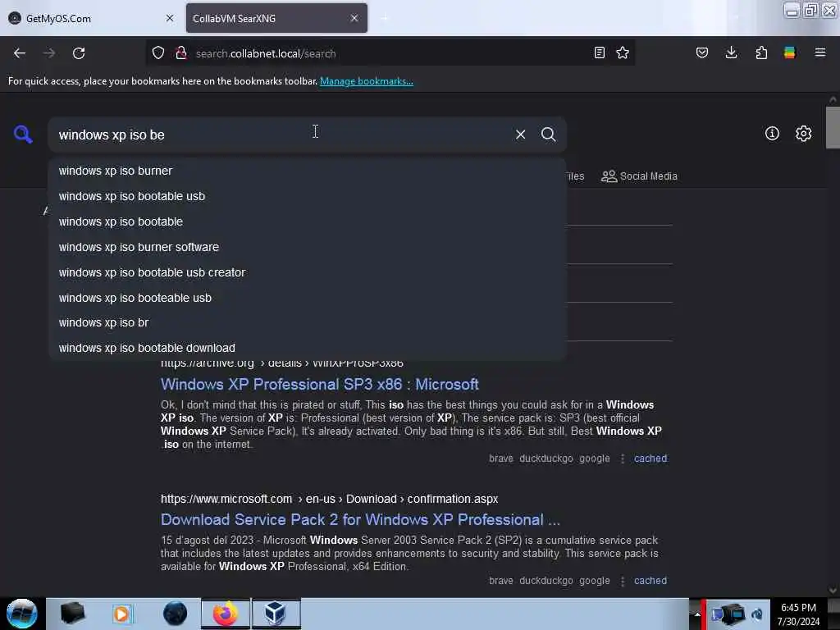Select 'windows xp iso booteable usb' suggestion

(308, 298)
